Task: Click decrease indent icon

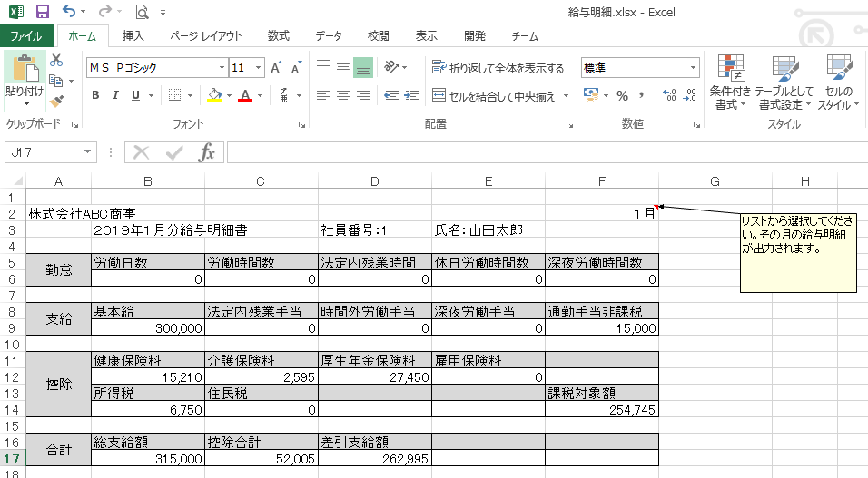Action: pos(391,95)
